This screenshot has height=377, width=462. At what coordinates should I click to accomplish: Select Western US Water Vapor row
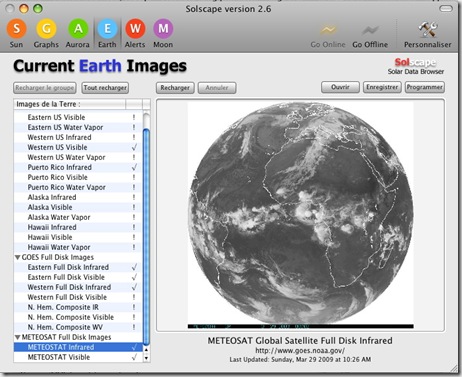(x=78, y=157)
